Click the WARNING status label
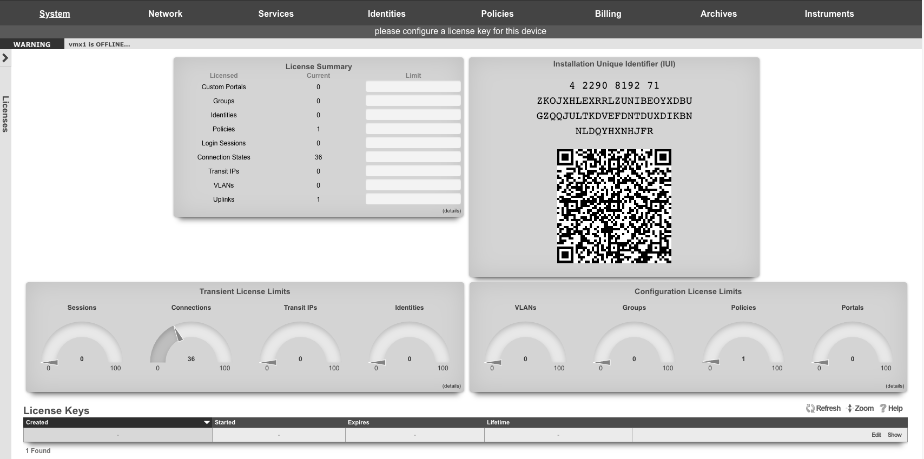This screenshot has width=924, height=459. (32, 44)
